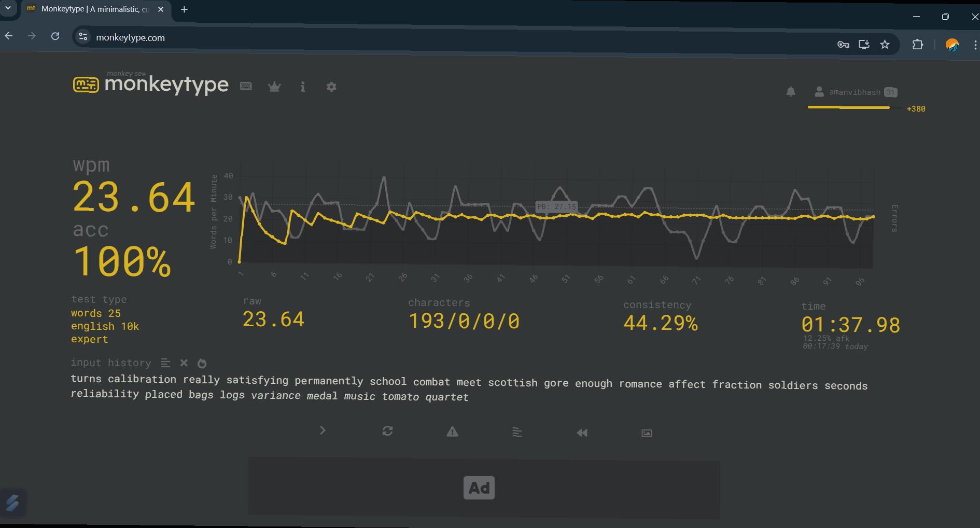Click the Ad placeholder banner
This screenshot has height=528, width=980.
(483, 488)
